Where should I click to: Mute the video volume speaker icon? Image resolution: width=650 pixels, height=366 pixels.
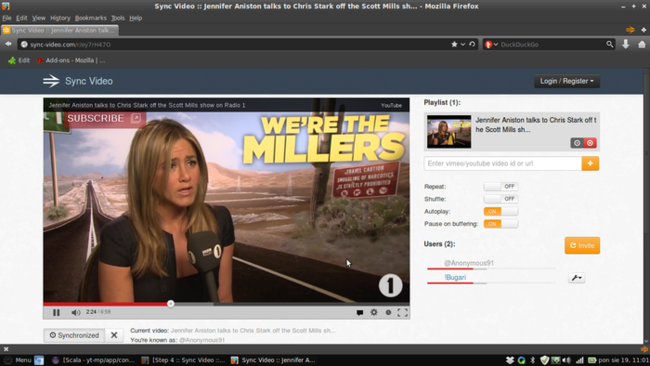coord(75,313)
